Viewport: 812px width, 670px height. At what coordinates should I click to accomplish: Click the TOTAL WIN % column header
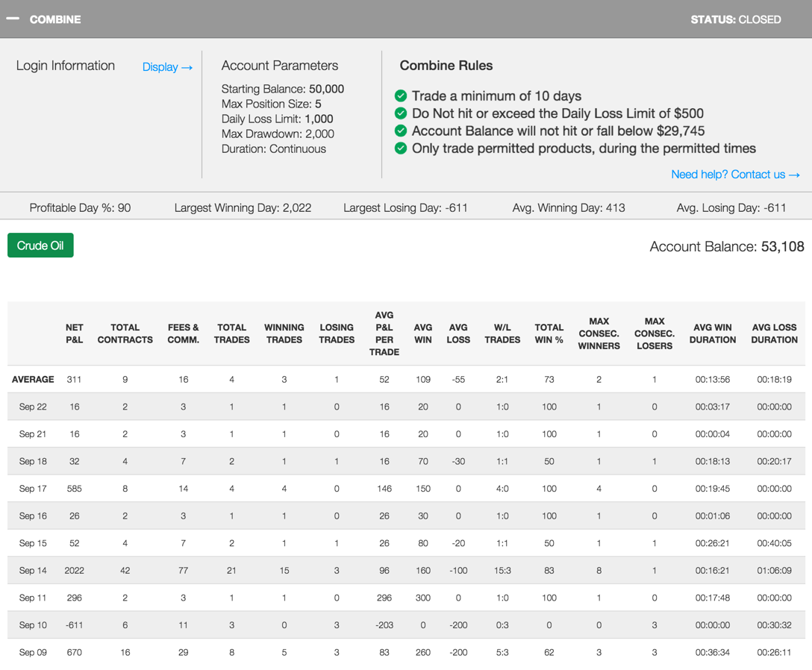(549, 334)
